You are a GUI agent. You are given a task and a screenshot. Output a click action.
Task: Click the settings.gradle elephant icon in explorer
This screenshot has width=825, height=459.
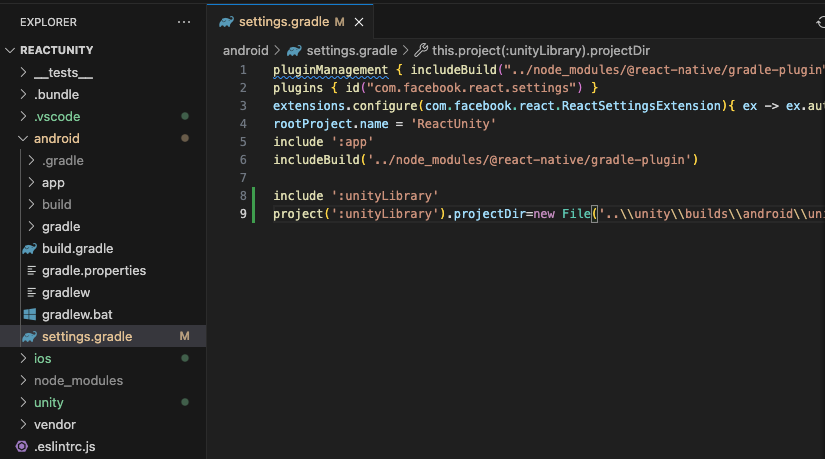pos(29,336)
